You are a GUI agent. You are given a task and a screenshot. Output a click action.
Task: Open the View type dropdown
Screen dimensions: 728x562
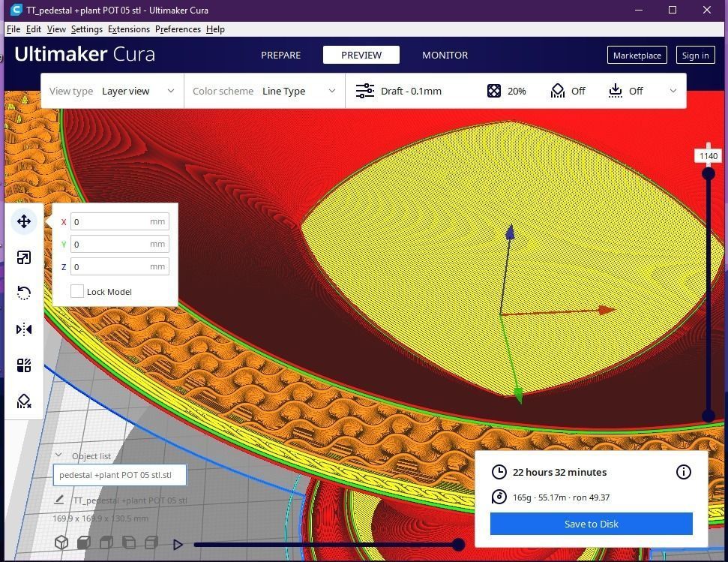(112, 91)
